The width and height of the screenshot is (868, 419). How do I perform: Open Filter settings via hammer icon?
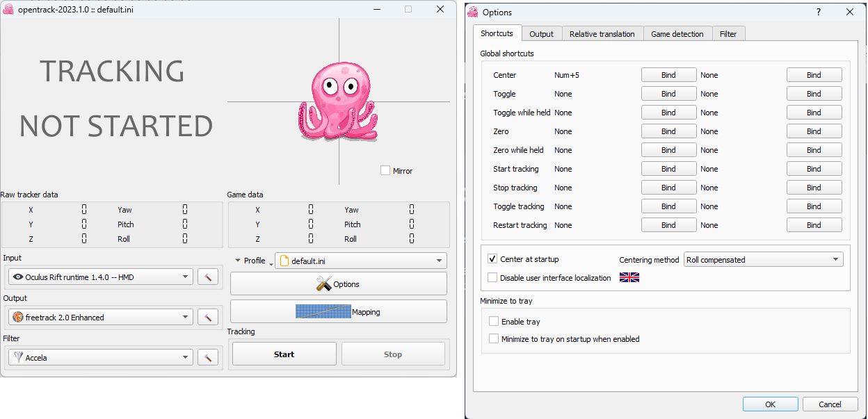tap(208, 358)
